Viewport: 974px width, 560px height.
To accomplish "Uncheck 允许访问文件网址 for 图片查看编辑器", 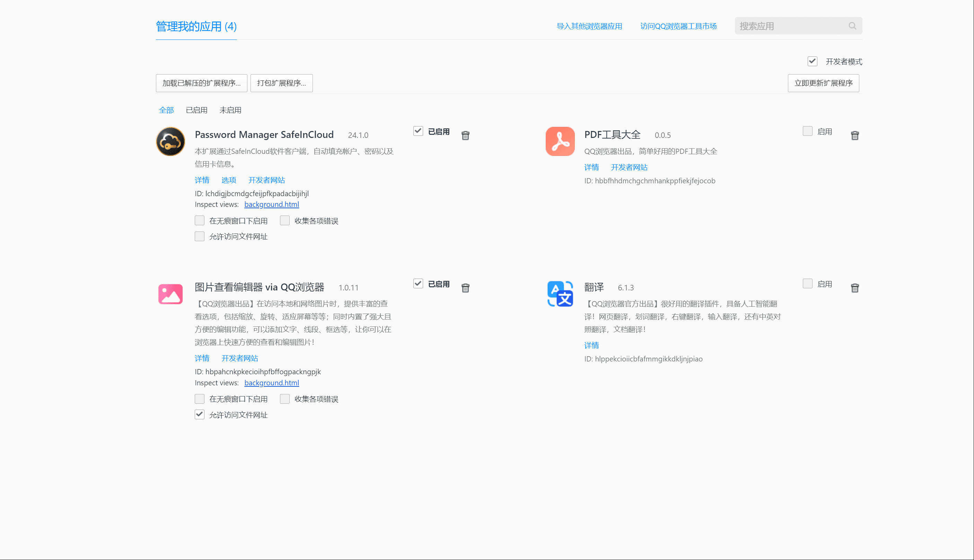I will click(200, 414).
